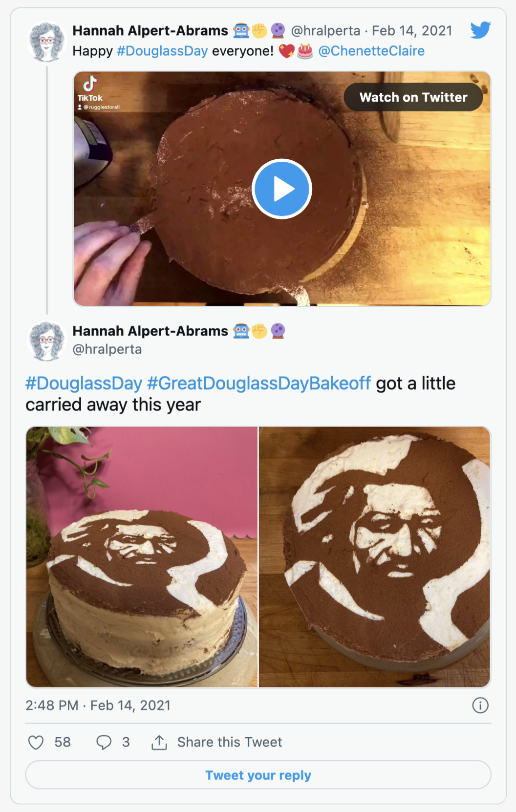
Task: Open tweet info via the circled-i icon
Action: [x=480, y=705]
